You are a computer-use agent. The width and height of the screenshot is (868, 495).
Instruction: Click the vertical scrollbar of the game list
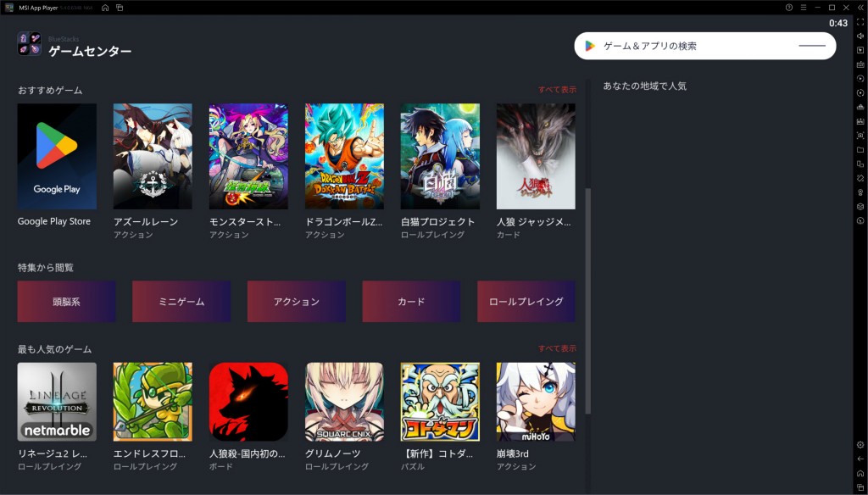pos(588,301)
